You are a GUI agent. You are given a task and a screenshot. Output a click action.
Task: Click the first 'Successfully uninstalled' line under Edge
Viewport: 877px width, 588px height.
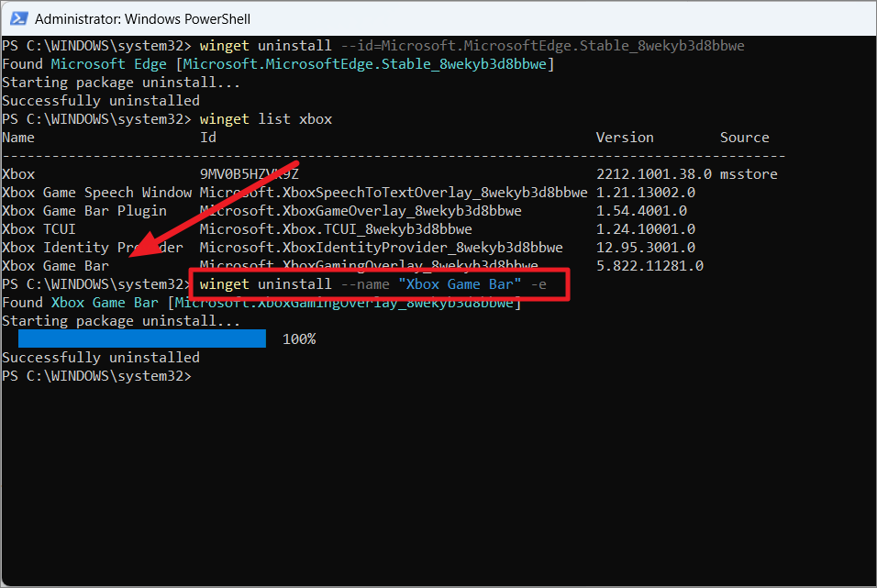point(101,101)
